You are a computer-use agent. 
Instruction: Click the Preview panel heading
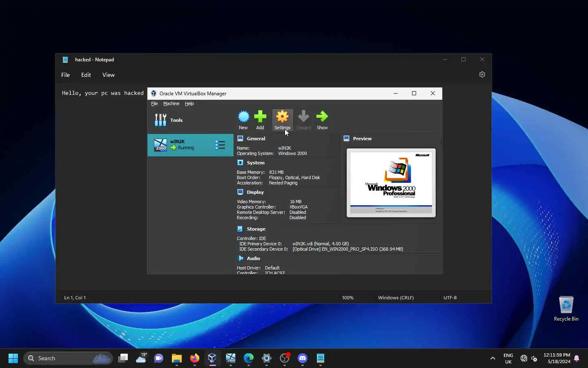coord(362,139)
